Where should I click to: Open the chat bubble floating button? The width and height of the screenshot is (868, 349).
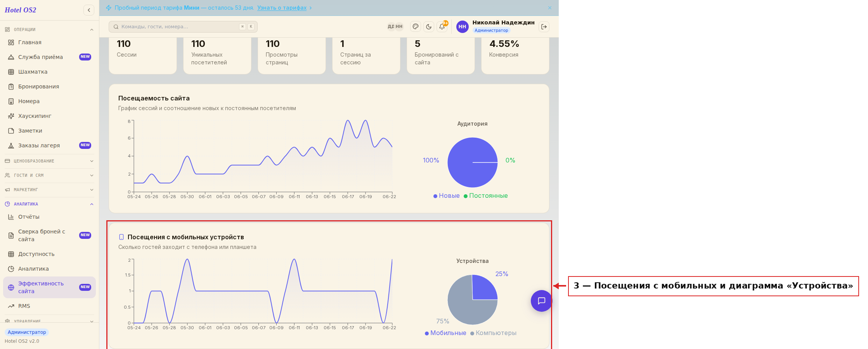pos(541,301)
